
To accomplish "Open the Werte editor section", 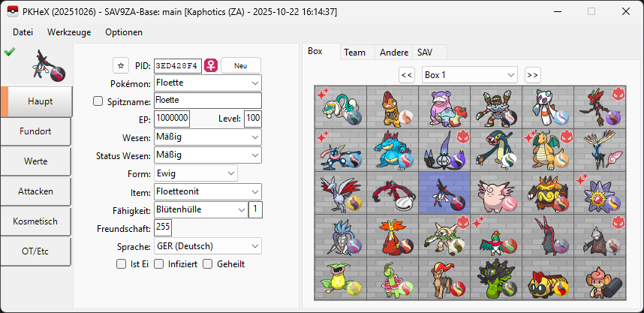I will point(35,161).
